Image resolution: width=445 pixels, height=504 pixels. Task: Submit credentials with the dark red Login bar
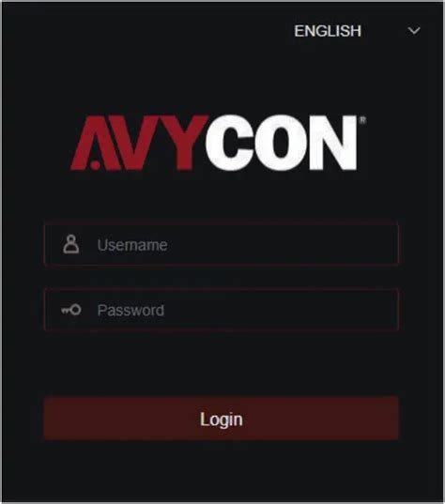[x=222, y=419]
